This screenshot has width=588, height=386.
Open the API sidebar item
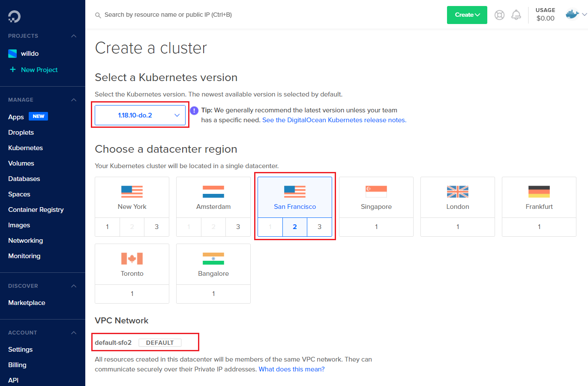13,380
